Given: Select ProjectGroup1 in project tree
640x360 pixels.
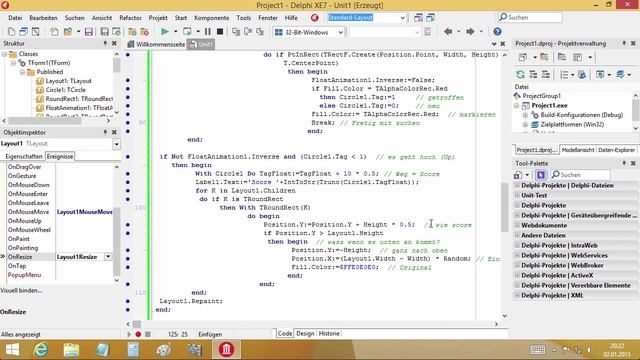Looking at the screenshot, I should [542, 96].
